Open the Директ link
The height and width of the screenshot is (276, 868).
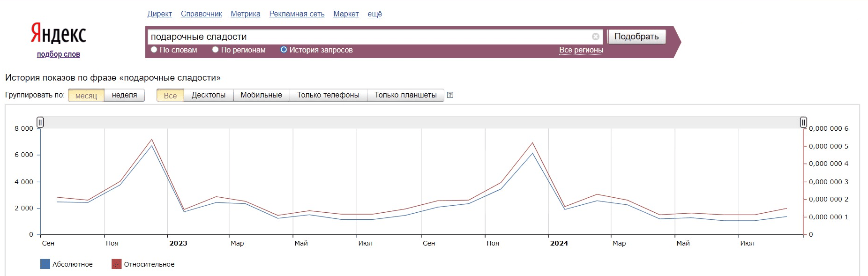coord(159,14)
